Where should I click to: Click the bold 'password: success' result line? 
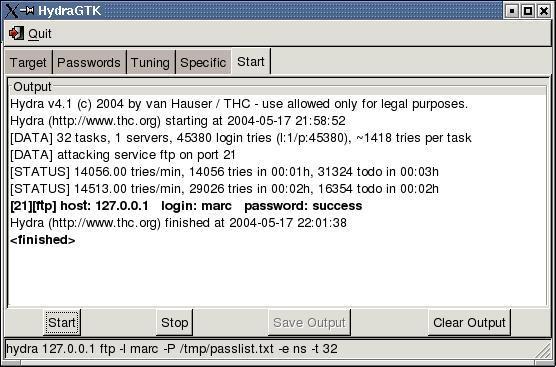pyautogui.click(x=186, y=206)
